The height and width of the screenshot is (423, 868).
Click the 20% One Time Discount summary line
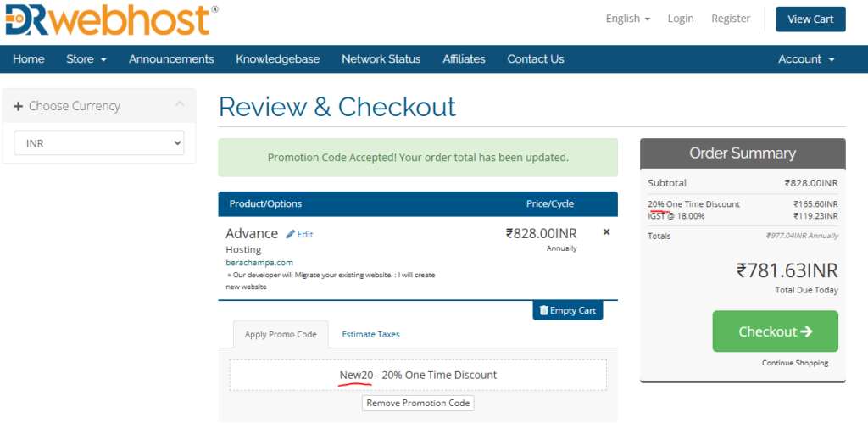tap(693, 203)
